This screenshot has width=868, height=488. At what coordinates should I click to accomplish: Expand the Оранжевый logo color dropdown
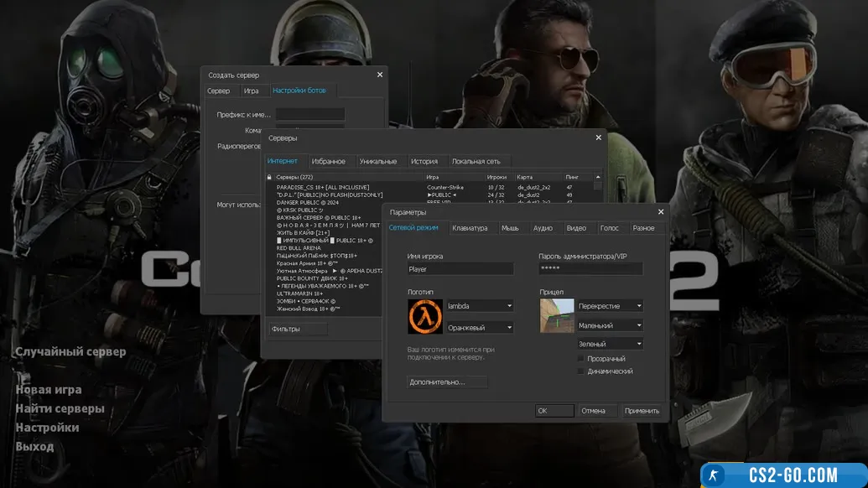(480, 328)
